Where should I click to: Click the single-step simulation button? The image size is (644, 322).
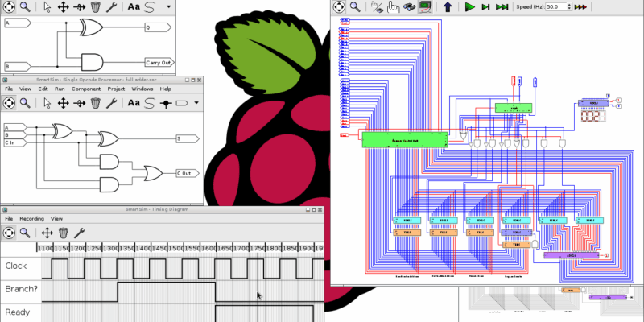pyautogui.click(x=485, y=6)
